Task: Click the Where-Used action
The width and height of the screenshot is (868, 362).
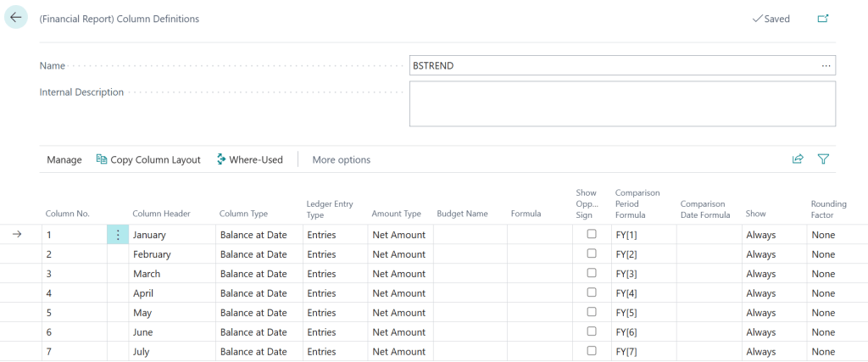Action: [x=250, y=159]
